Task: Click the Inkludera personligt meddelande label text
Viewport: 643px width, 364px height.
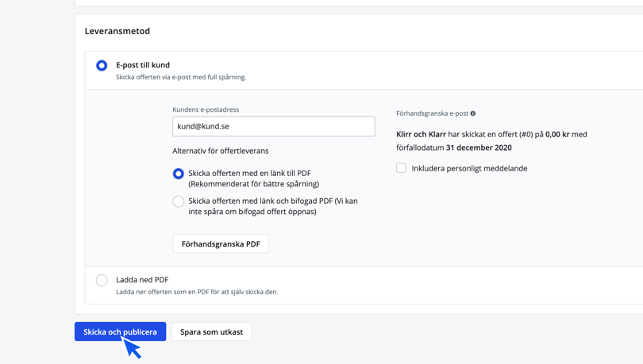Action: pos(469,168)
